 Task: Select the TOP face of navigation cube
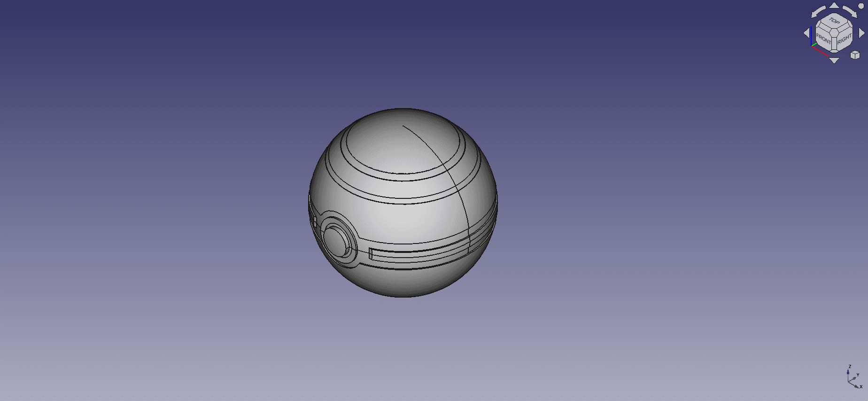click(x=834, y=21)
